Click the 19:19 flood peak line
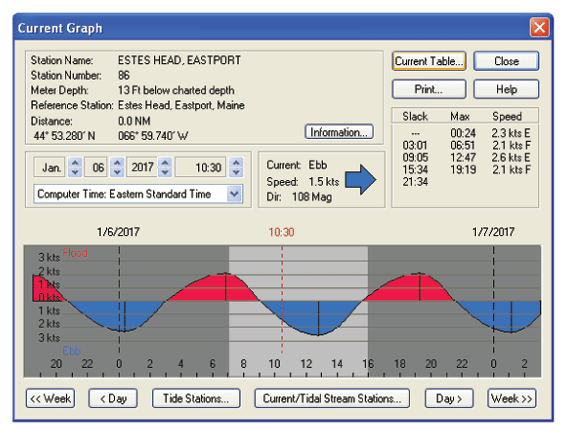 click(x=419, y=287)
